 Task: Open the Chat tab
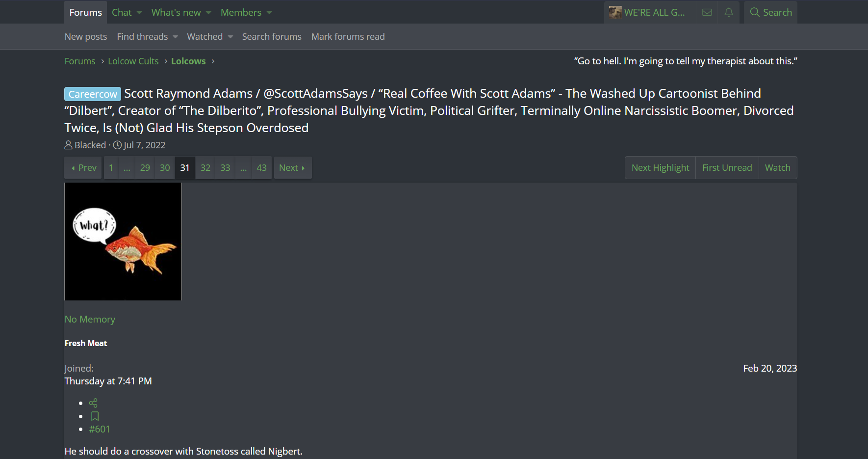click(x=122, y=12)
